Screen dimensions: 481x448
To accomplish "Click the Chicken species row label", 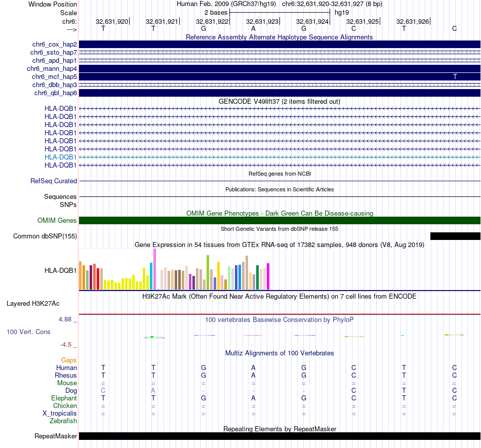I will coord(65,405).
